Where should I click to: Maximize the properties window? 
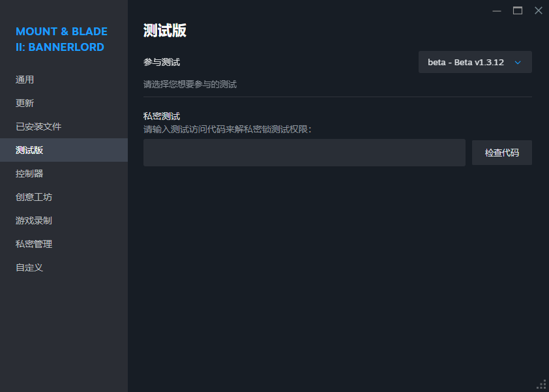(x=518, y=10)
